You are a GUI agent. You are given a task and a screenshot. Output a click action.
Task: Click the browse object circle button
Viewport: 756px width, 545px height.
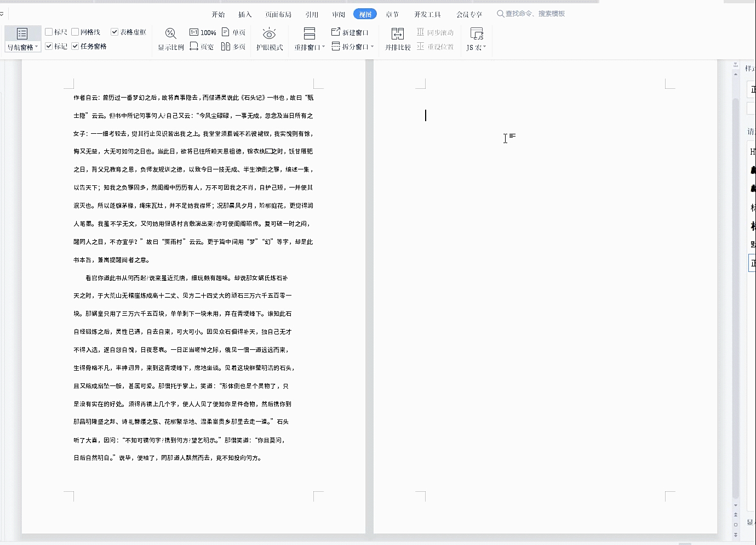point(736,525)
